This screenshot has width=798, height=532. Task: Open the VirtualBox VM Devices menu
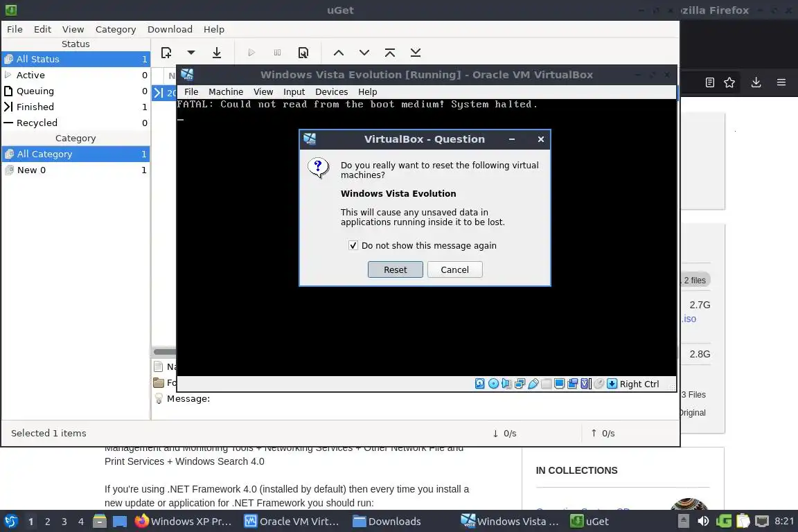pyautogui.click(x=331, y=91)
